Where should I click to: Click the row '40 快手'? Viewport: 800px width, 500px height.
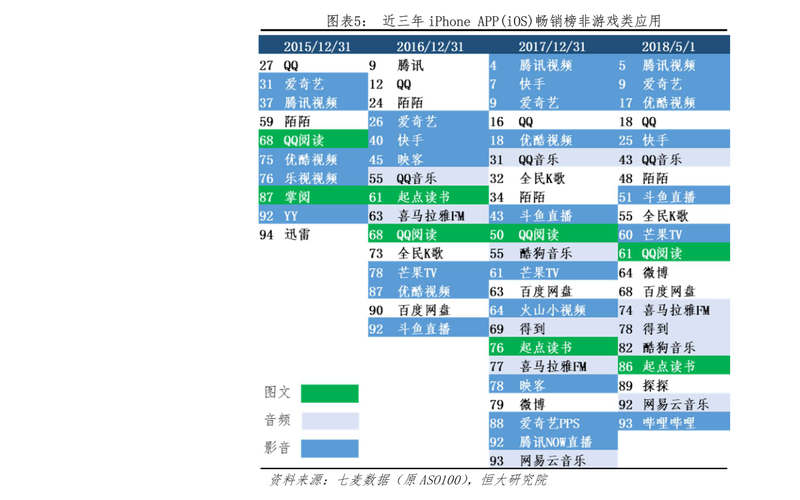point(429,140)
